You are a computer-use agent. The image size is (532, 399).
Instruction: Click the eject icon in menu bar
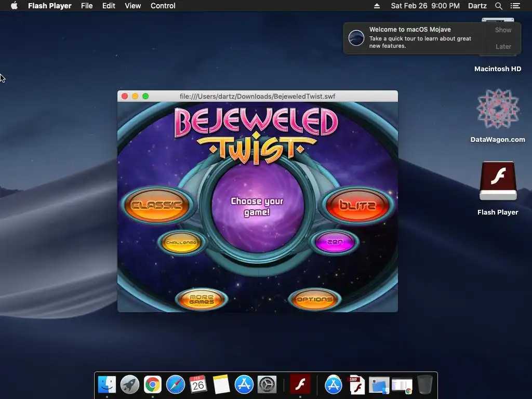377,6
